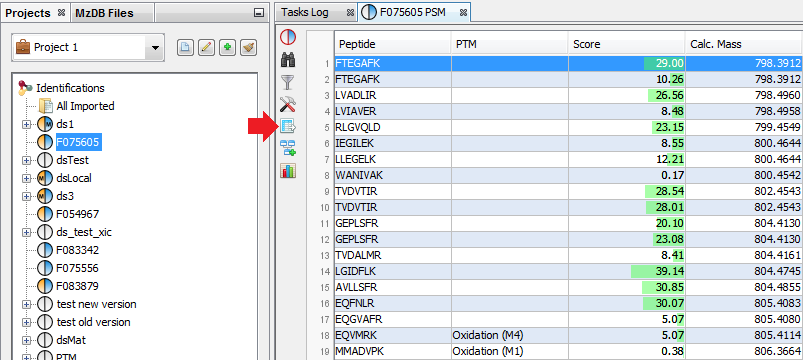
Task: Expand the ds_test_xic tree node
Action: coord(27,232)
